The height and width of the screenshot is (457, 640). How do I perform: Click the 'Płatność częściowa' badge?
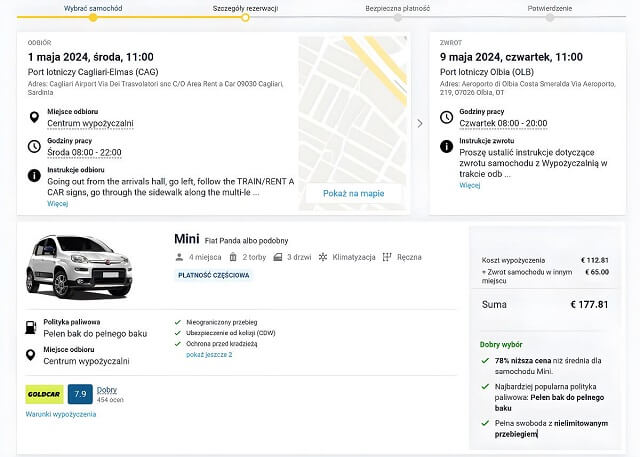(x=213, y=275)
